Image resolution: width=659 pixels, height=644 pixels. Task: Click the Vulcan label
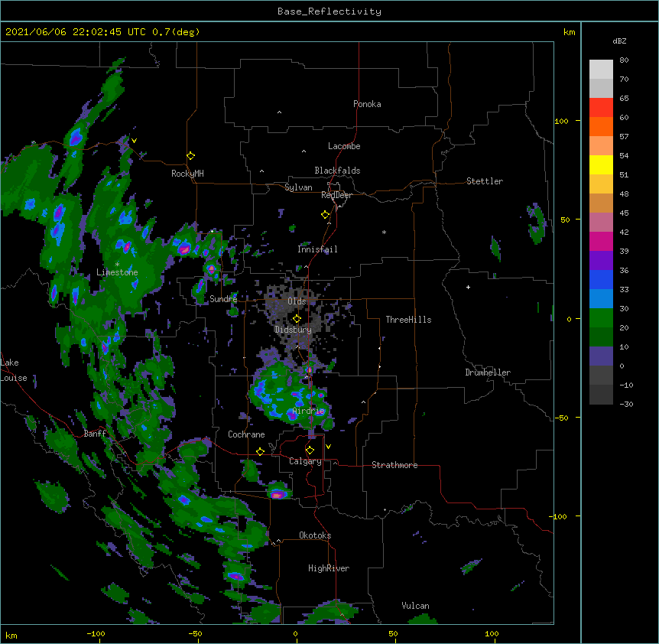(x=415, y=606)
